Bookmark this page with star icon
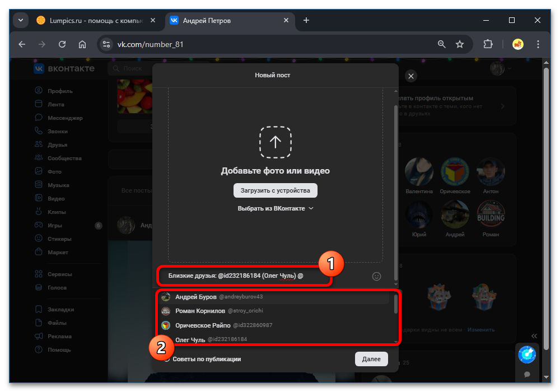Screen dimensions: 560x392 click(x=460, y=44)
